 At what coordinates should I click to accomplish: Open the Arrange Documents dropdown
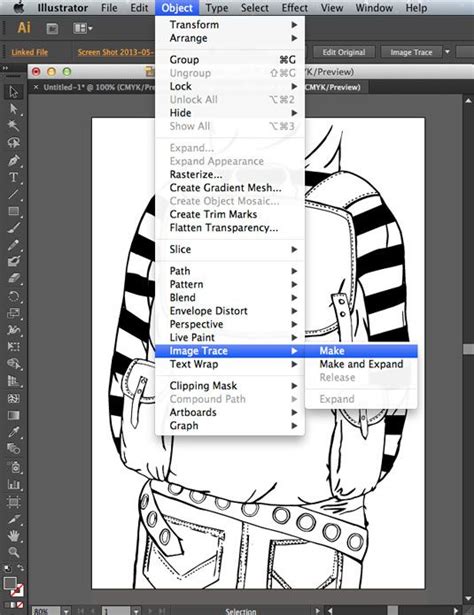point(83,28)
